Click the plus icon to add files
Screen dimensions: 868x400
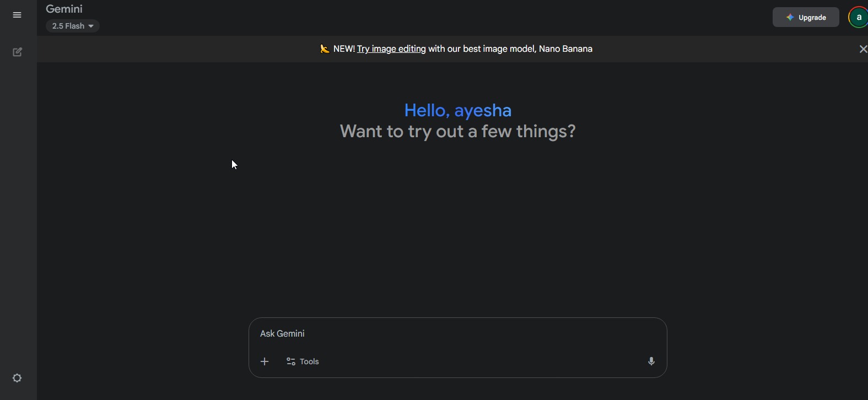265,362
